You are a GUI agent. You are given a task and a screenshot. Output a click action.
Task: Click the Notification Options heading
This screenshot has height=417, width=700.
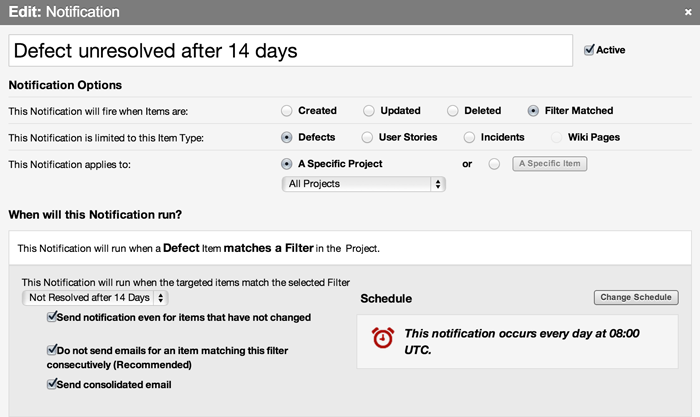point(65,85)
